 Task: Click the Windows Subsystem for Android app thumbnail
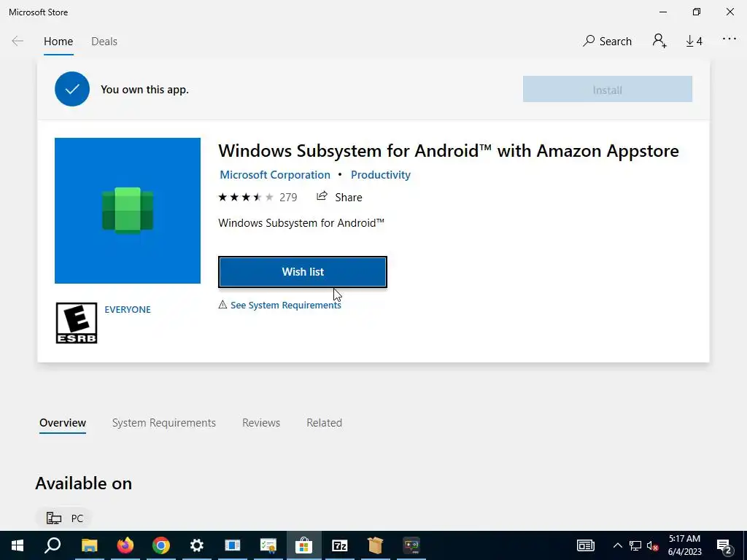tap(128, 211)
